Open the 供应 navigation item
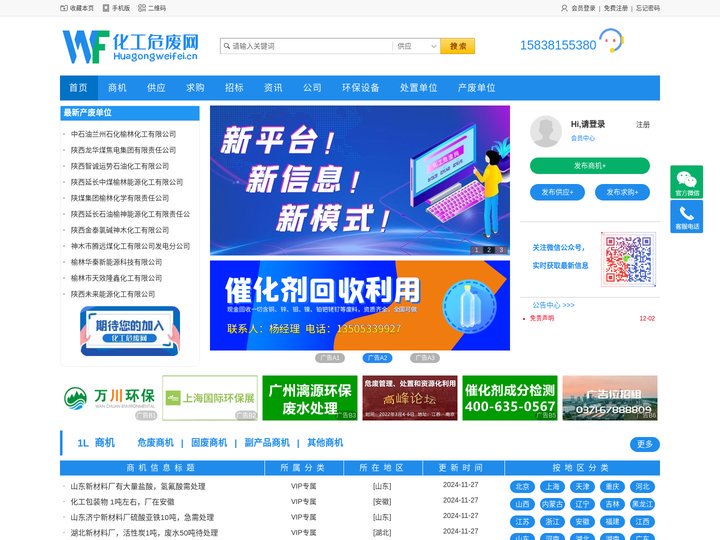Screen dimensions: 720x540 tap(156, 88)
